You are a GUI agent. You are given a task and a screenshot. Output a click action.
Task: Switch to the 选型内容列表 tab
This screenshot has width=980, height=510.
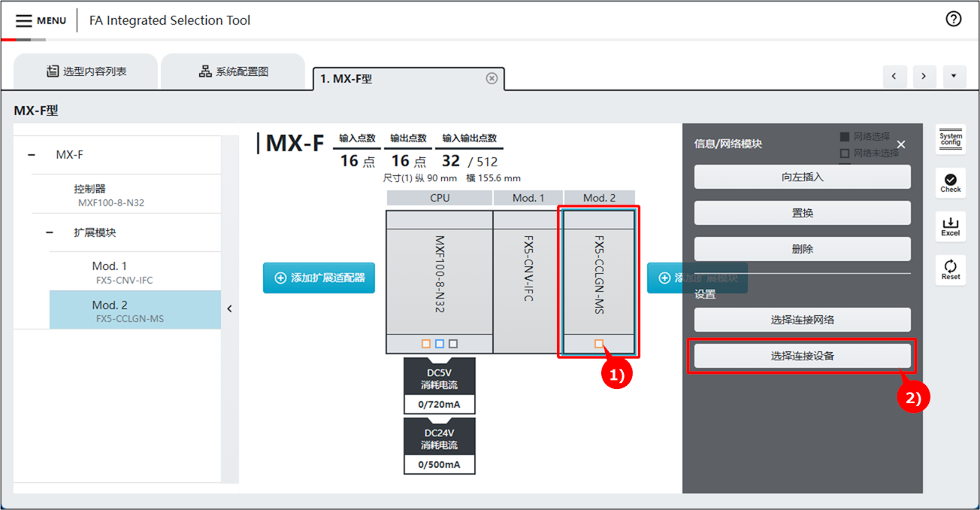(x=86, y=71)
